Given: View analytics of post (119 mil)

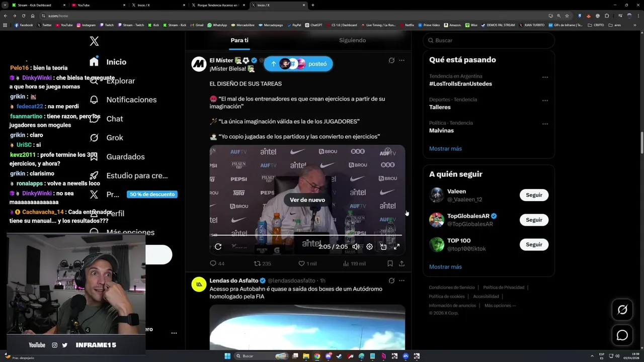Looking at the screenshot, I should coord(354,263).
